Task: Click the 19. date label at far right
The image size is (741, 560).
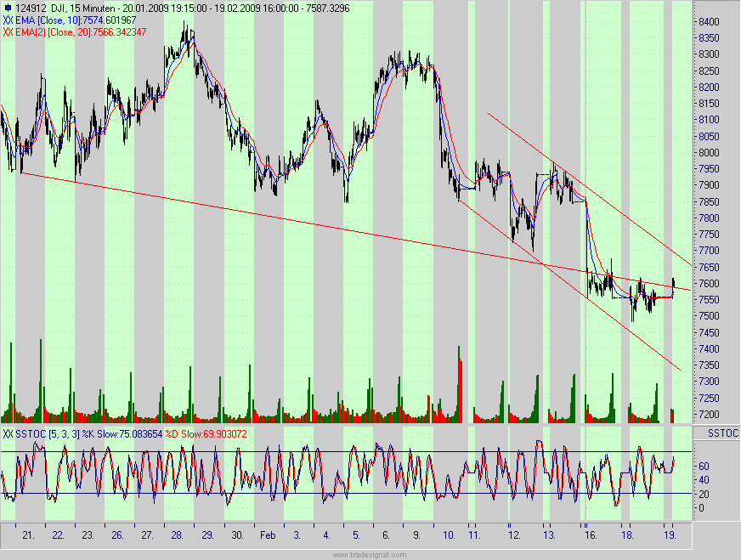Action: click(670, 536)
